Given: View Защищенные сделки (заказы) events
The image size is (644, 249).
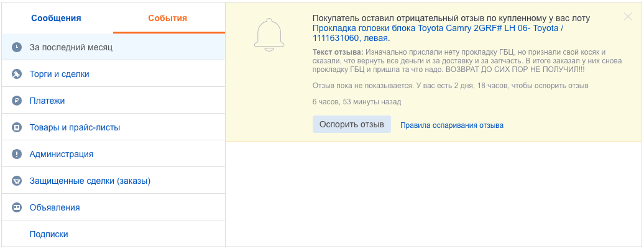Looking at the screenshot, I should pyautogui.click(x=90, y=181).
